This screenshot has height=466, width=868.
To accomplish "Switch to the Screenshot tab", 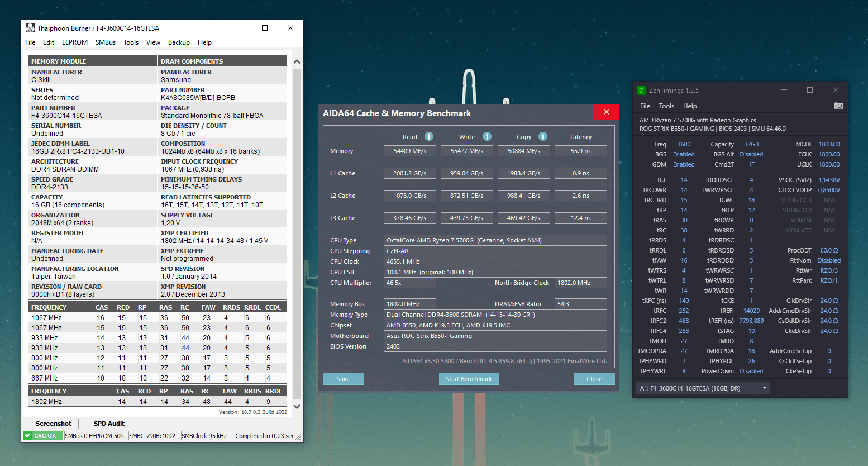I will [54, 424].
